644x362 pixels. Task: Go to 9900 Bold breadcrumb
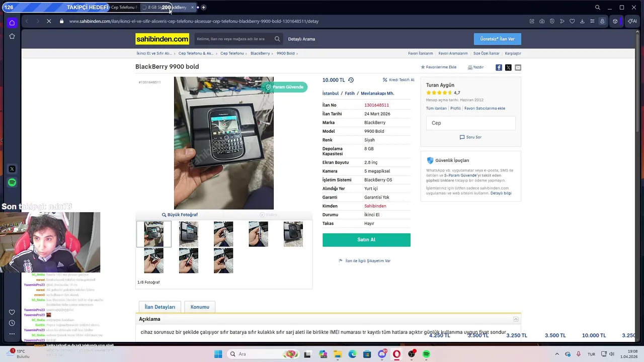(x=285, y=53)
